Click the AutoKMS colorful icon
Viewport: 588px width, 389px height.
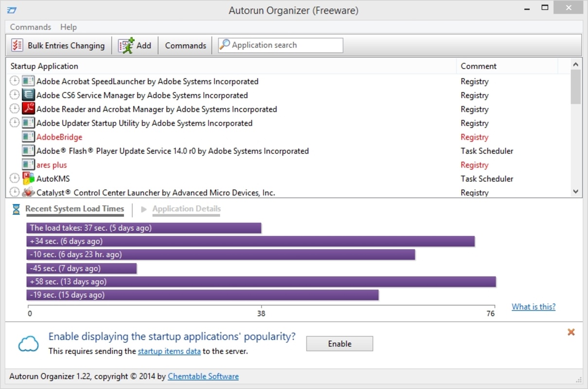tap(28, 178)
